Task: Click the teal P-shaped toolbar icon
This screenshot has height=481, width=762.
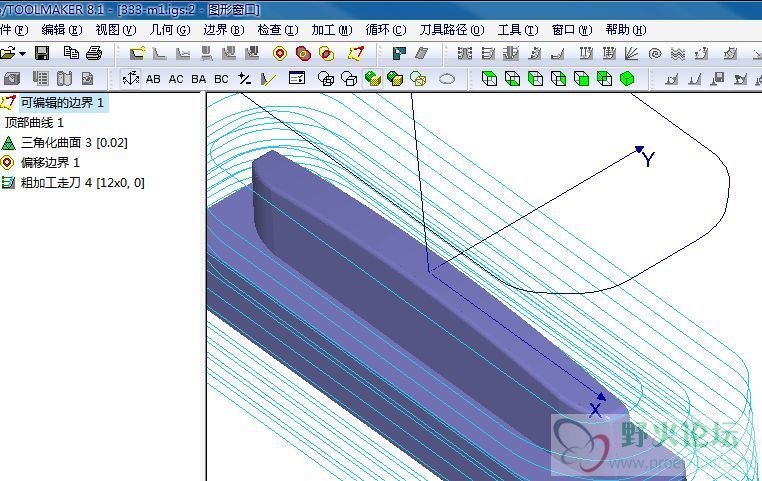Action: click(399, 53)
